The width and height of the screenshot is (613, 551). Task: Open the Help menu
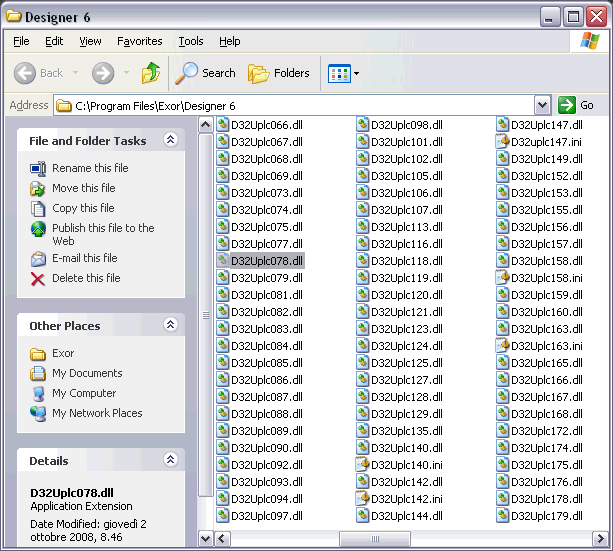229,41
